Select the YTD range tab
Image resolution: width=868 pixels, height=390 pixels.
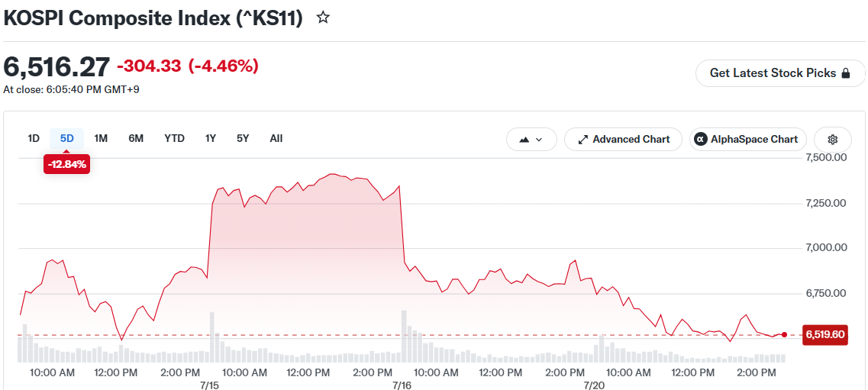tap(174, 138)
